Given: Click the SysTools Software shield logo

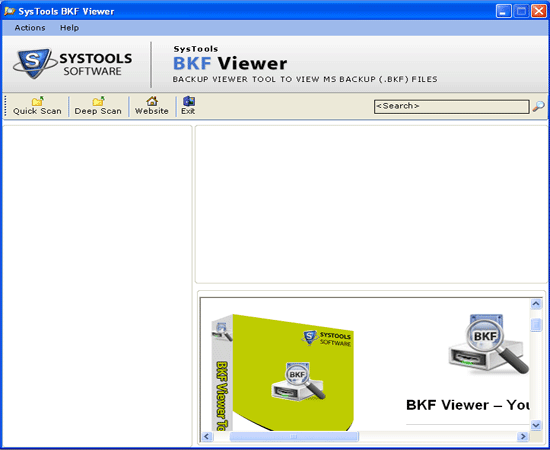Looking at the screenshot, I should point(34,63).
